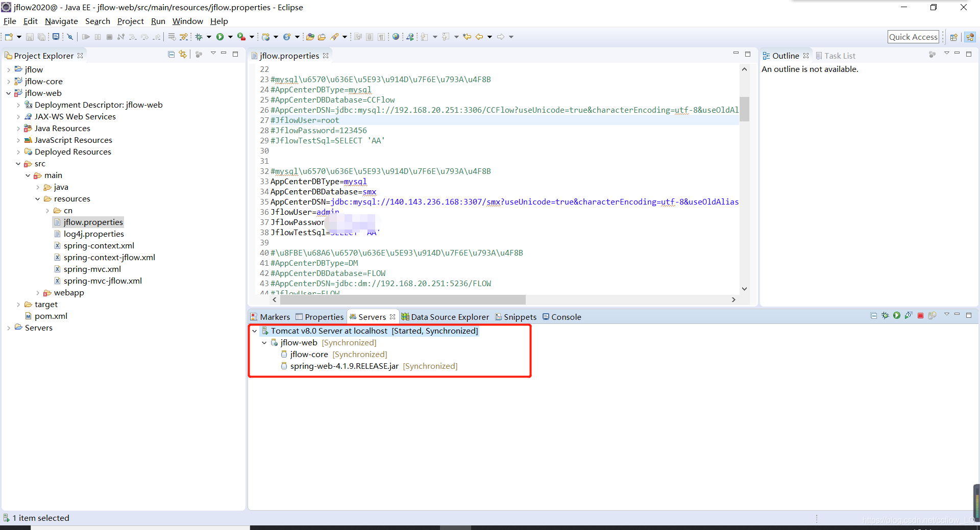Collapse the jflow-web project node
The image size is (980, 530).
[x=9, y=93]
